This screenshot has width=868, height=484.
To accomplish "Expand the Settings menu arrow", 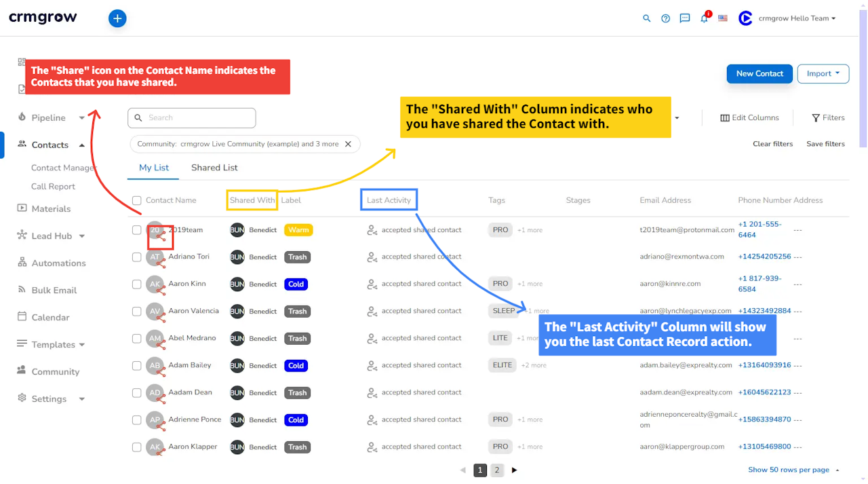I will (x=82, y=399).
